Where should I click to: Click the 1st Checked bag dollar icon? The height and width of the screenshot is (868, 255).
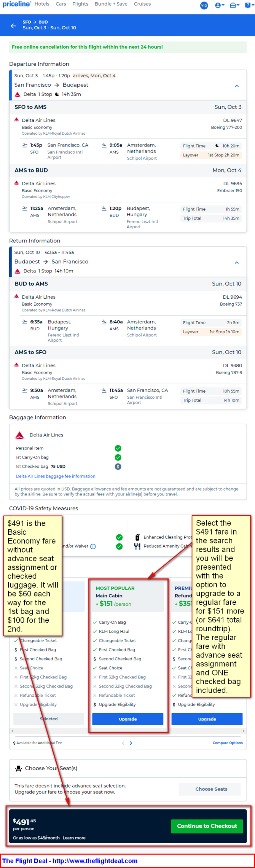point(118,467)
